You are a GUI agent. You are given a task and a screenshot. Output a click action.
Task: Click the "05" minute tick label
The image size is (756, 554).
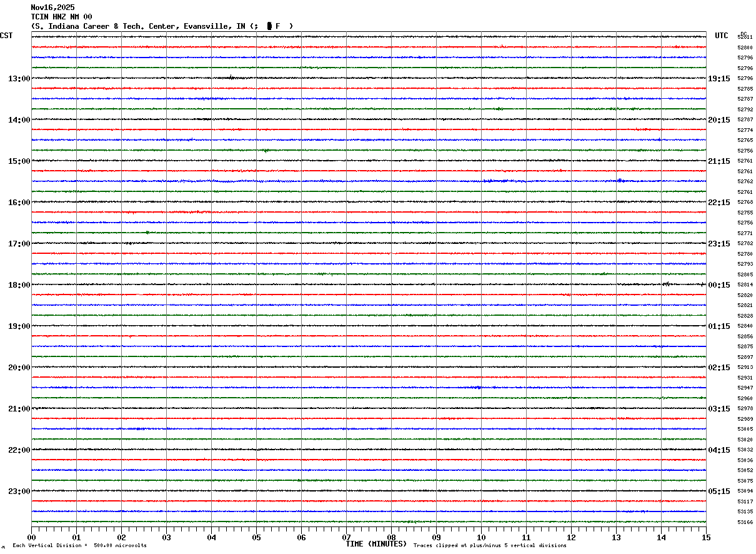pos(256,537)
